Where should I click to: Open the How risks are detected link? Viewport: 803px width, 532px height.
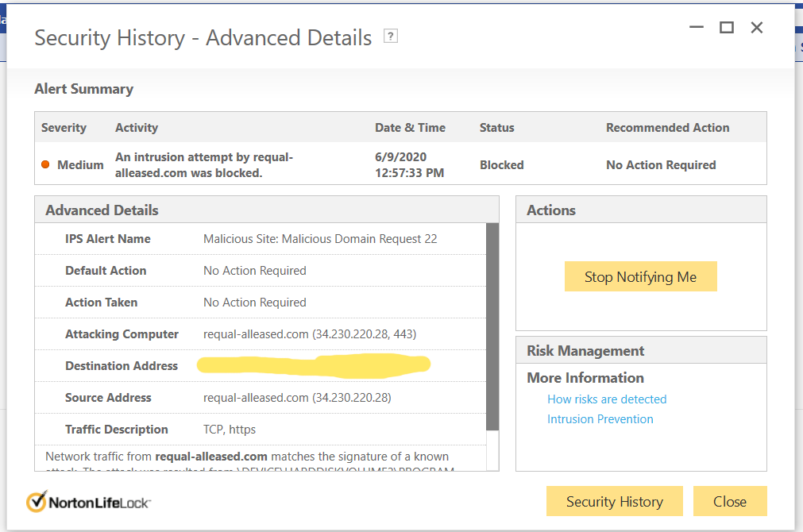[x=607, y=399]
